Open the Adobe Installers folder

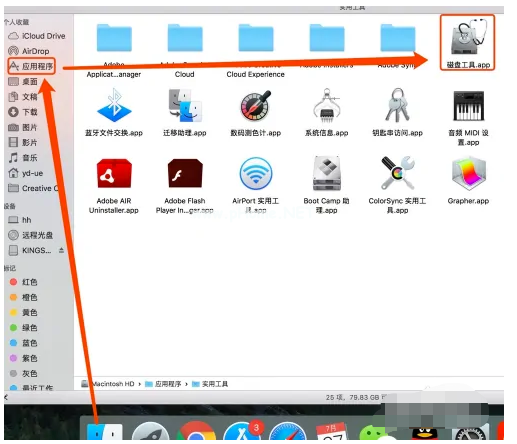pyautogui.click(x=327, y=38)
